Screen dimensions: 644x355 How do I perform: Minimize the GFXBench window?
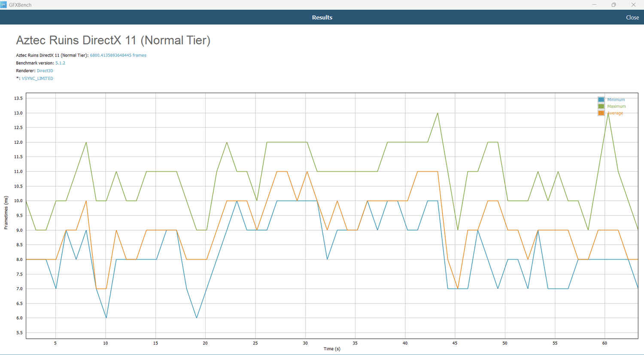(594, 5)
